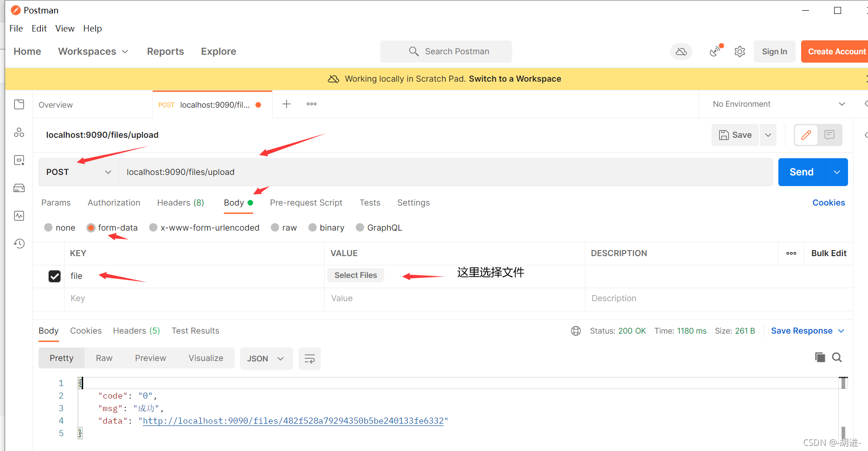Open the request Settings tab

(x=413, y=203)
